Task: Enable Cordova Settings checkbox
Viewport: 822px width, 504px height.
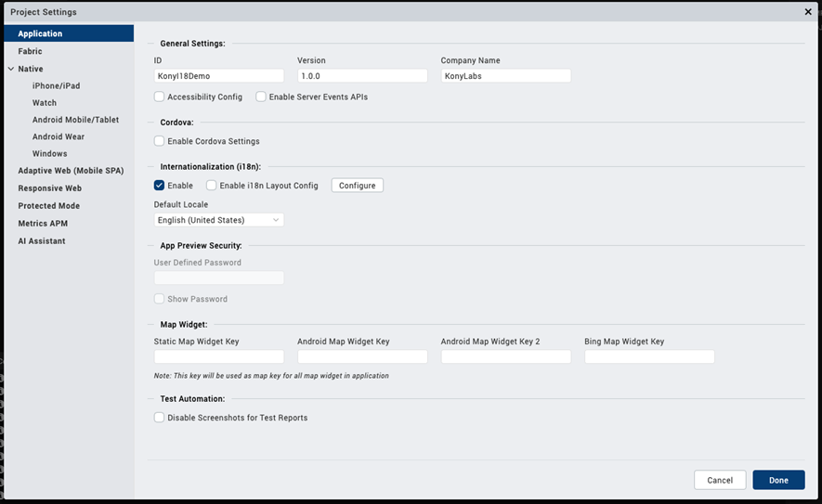Action: click(160, 141)
